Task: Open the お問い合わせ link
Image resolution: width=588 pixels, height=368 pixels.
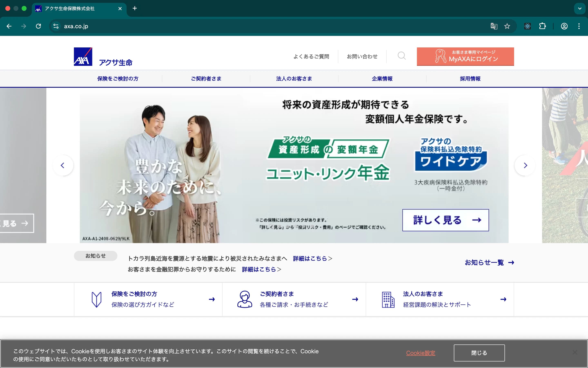Action: point(362,56)
